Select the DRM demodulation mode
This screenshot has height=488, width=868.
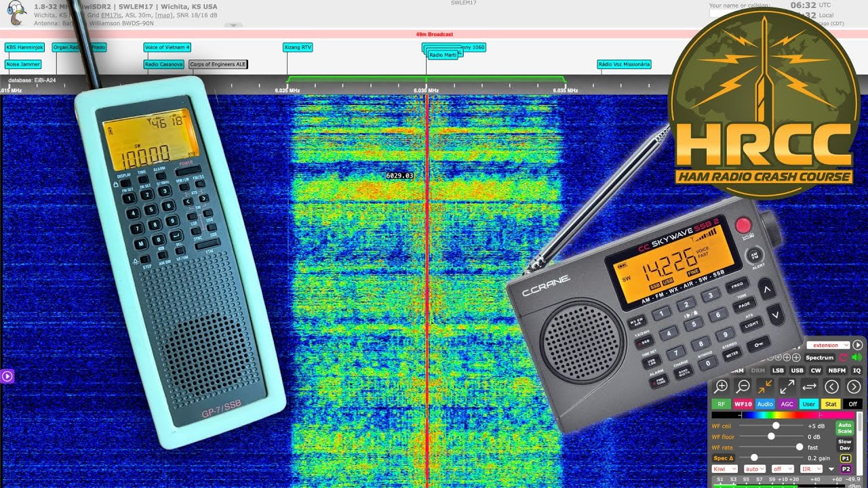[x=757, y=370]
